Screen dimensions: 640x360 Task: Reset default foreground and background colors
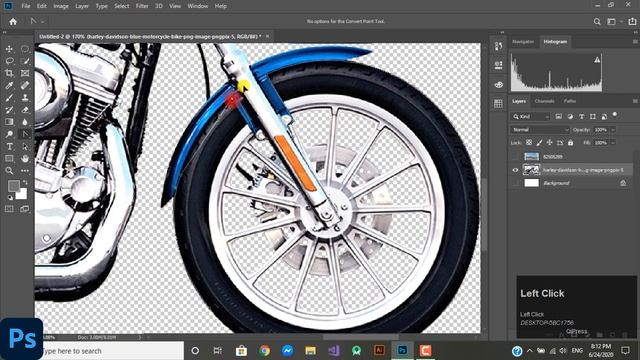(10, 198)
